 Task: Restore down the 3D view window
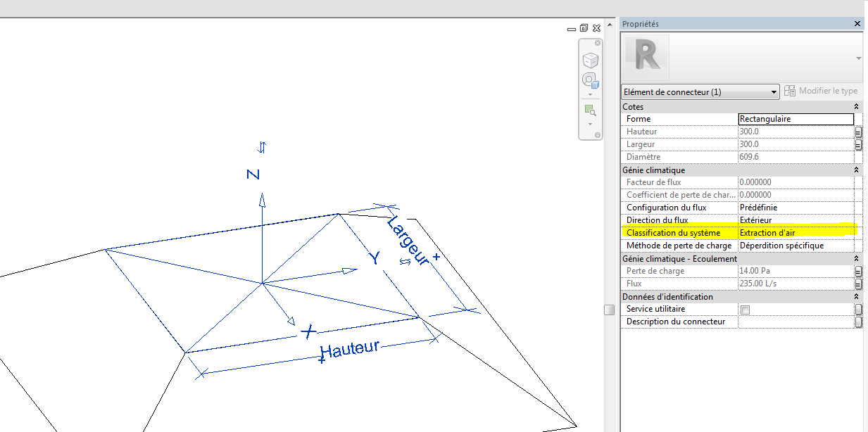[x=584, y=28]
